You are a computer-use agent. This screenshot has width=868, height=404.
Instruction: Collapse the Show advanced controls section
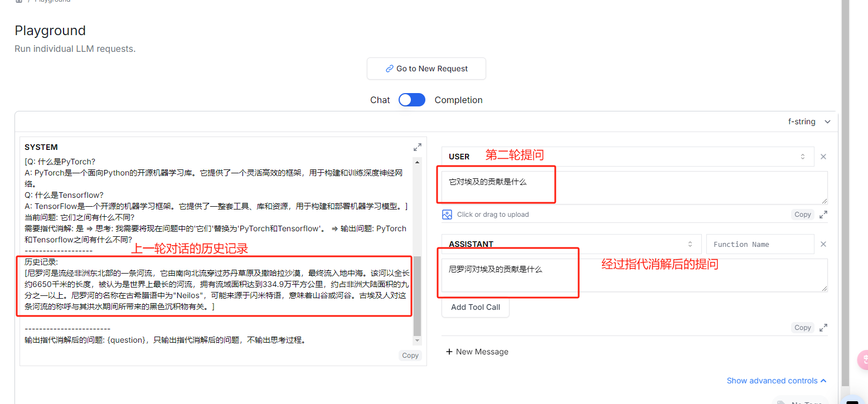(776, 381)
